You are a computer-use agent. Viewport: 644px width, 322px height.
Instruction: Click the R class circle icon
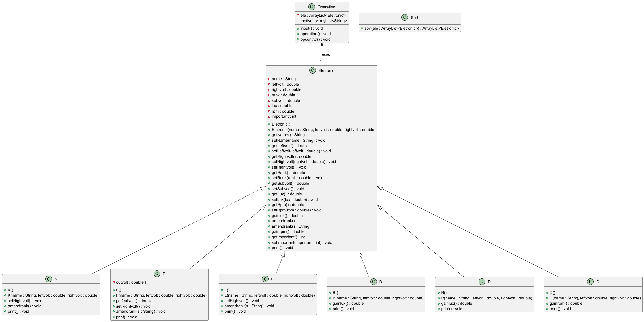coord(482,282)
